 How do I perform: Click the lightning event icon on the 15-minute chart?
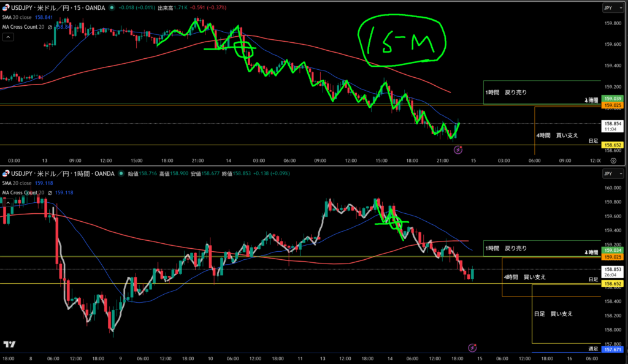[x=457, y=150]
